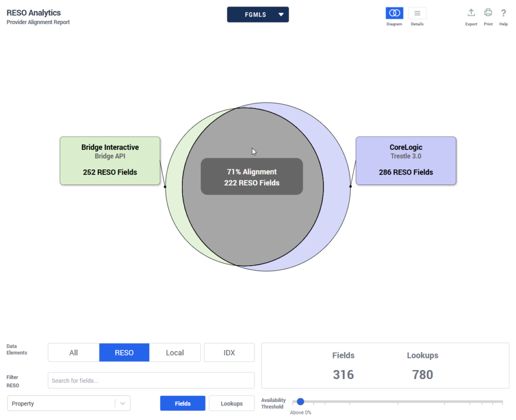Open the FGMLS organization dropdown
Viewport: 516px width, 420px height.
(257, 15)
